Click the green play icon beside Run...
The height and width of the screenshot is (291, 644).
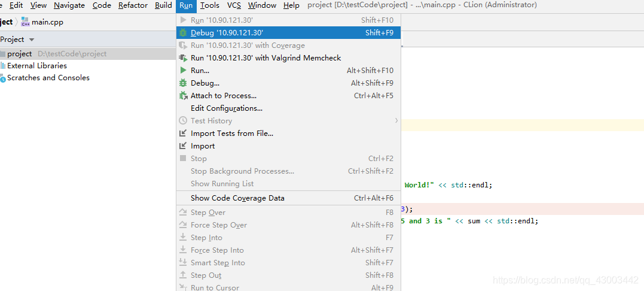click(x=183, y=70)
